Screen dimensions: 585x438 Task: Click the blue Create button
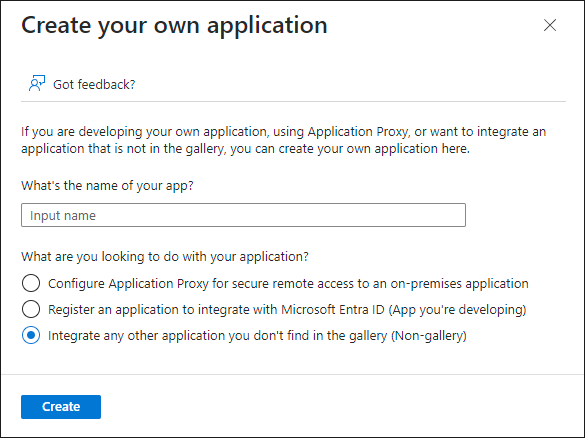tap(61, 407)
